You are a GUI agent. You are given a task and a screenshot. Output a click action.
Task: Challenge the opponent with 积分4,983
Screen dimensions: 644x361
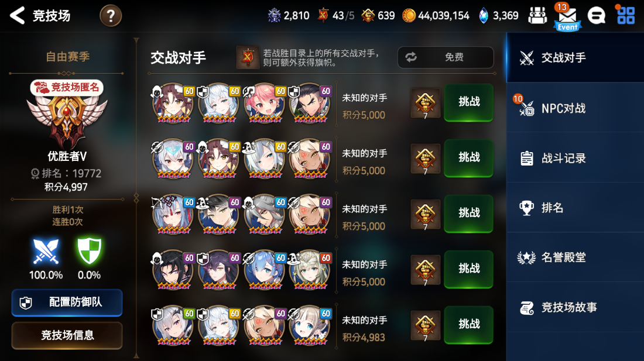(468, 325)
